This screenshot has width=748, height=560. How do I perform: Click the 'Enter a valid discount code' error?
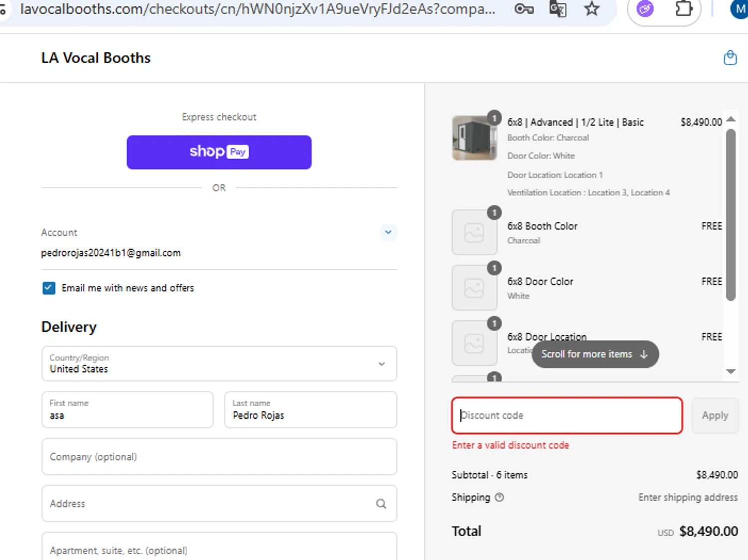(x=511, y=445)
